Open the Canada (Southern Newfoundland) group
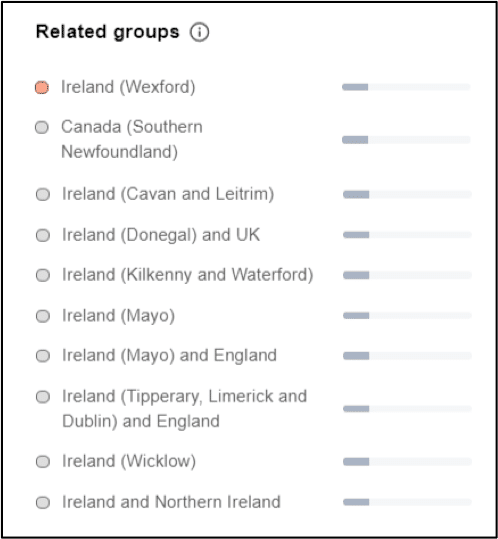The width and height of the screenshot is (498, 539). pos(132,139)
